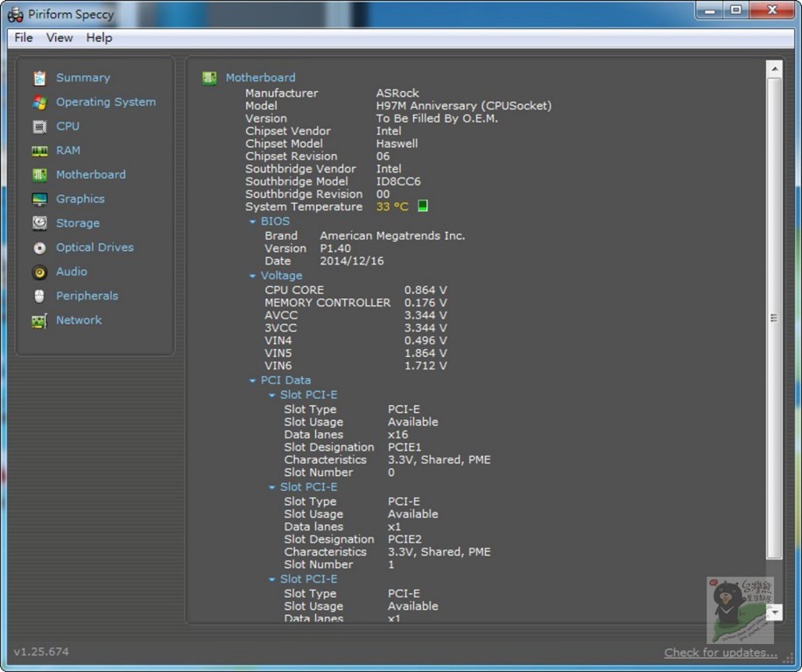Open the File menu
Screen dimensions: 802x672
[x=24, y=38]
